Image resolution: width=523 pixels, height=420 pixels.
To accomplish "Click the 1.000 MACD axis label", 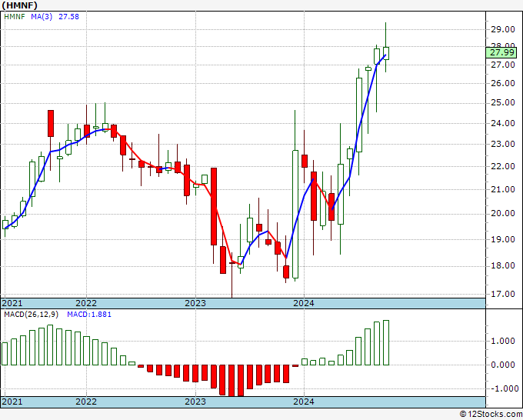I will tap(503, 341).
